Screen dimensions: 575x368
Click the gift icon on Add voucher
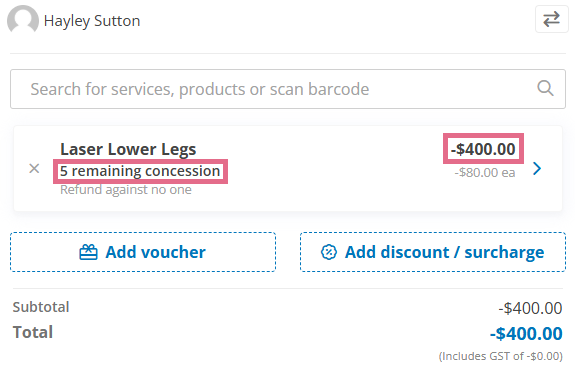click(88, 252)
